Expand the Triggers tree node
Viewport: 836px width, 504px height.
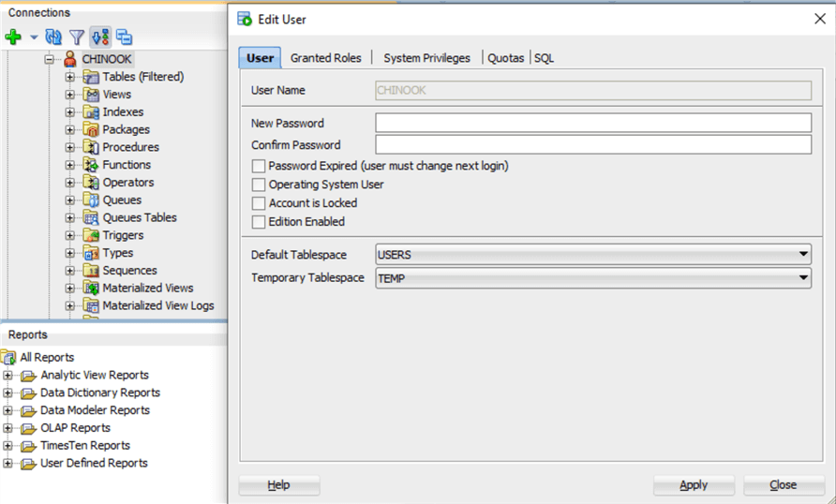point(70,235)
